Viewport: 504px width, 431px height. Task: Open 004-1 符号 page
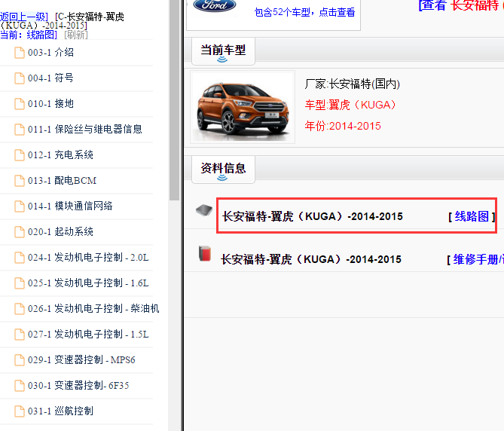pyautogui.click(x=50, y=78)
